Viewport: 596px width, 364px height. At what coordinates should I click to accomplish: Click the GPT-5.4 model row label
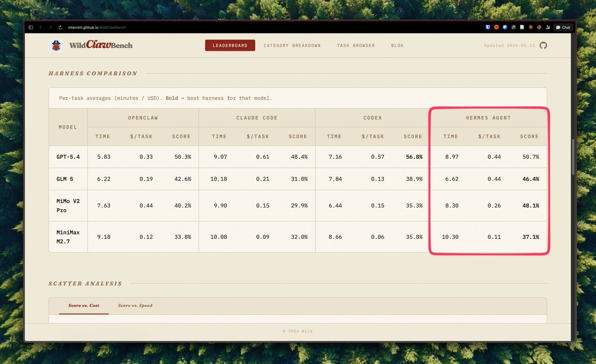[x=68, y=157]
